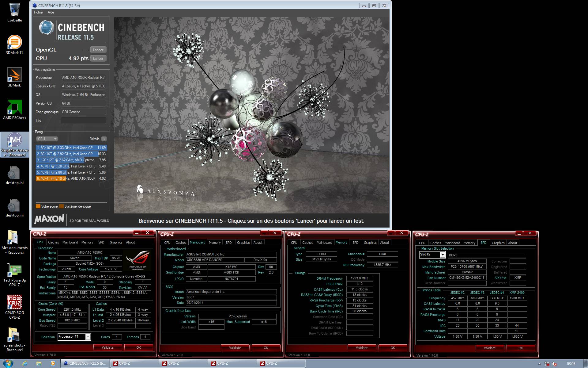Open Windows Explorer from the taskbar
Viewport: 588px width, 368px height.
coord(39,363)
